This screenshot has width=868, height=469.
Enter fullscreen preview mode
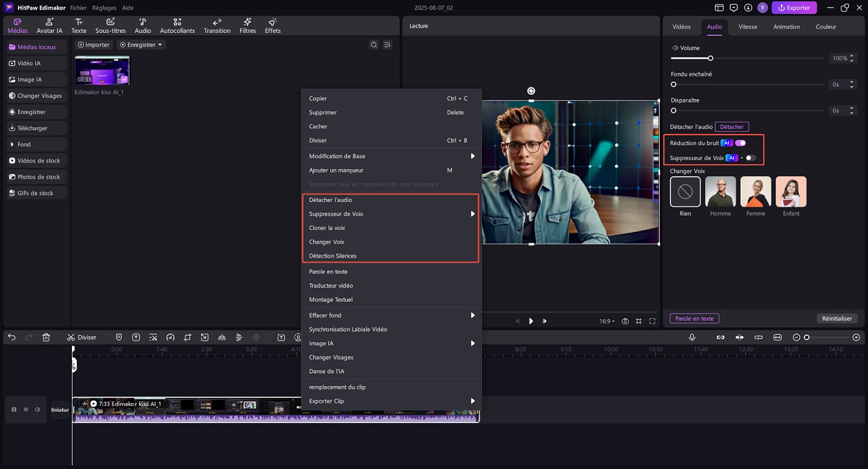(x=652, y=321)
